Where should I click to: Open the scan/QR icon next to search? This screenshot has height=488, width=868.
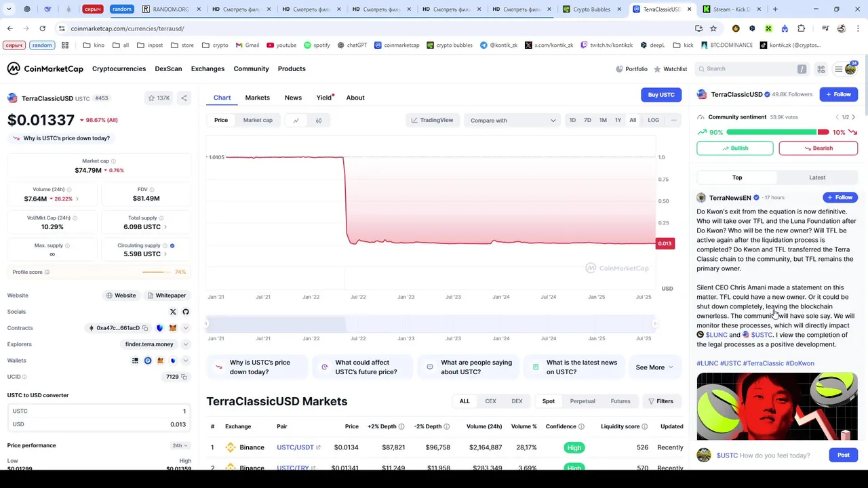pos(821,69)
